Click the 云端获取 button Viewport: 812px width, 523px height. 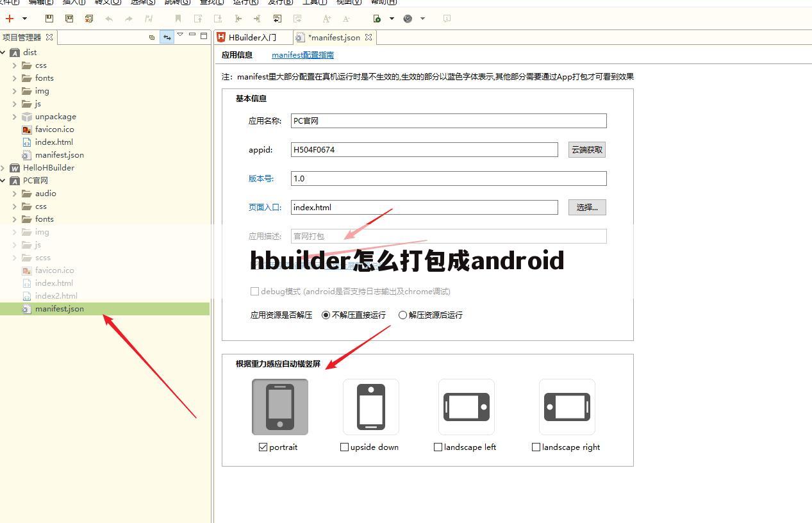tap(586, 149)
